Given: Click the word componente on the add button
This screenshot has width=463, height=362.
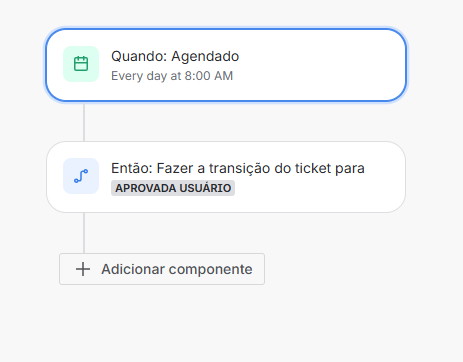Looking at the screenshot, I should [210, 269].
